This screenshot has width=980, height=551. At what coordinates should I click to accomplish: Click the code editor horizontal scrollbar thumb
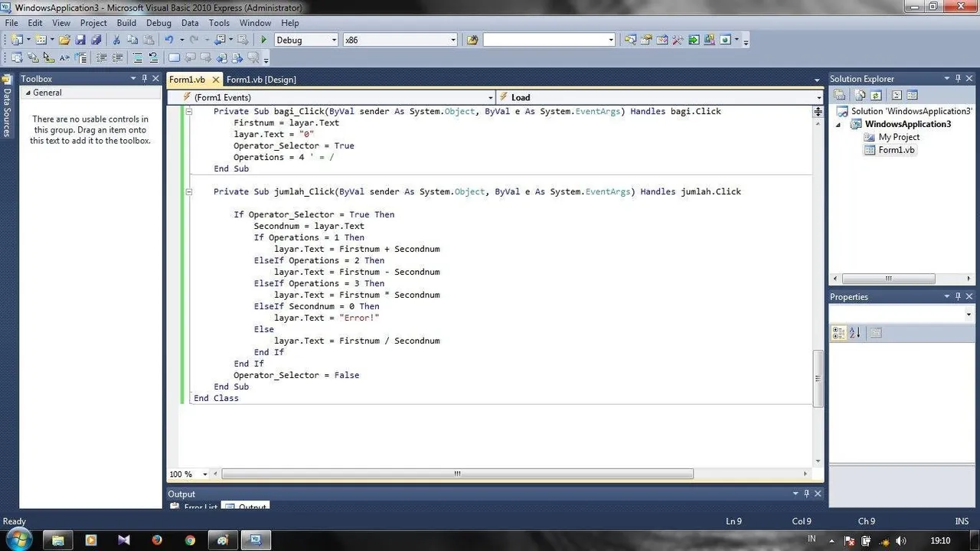coord(457,474)
